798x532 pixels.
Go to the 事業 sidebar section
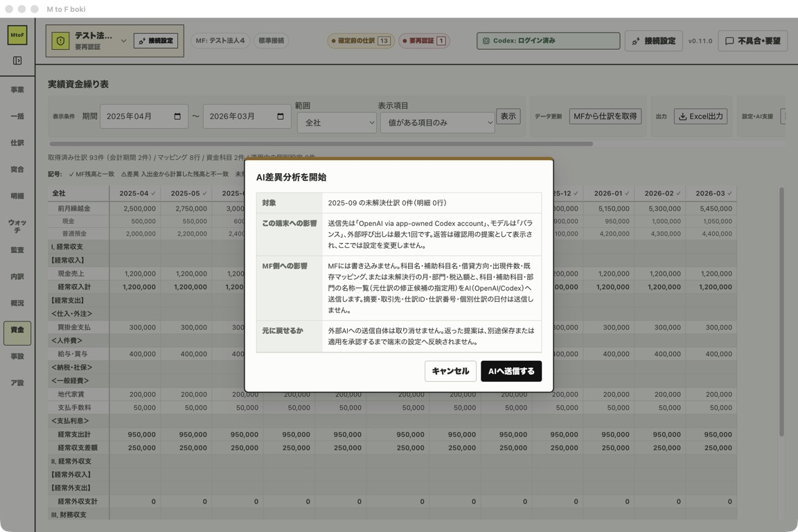17,89
